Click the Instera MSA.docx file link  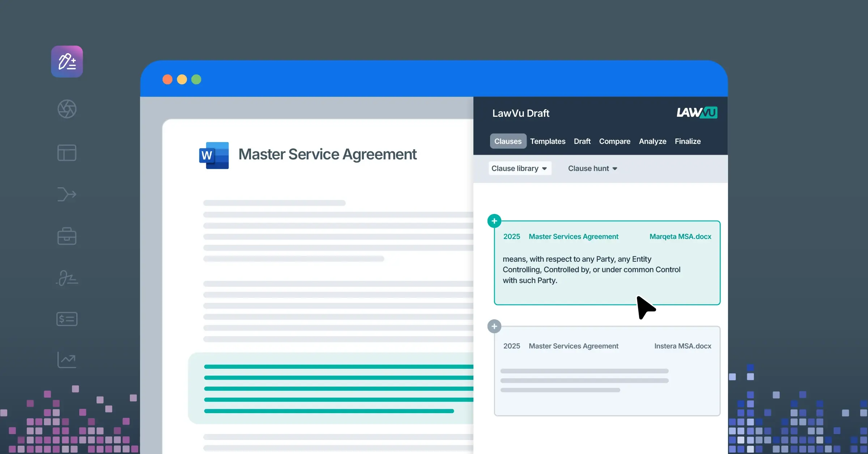pos(682,346)
